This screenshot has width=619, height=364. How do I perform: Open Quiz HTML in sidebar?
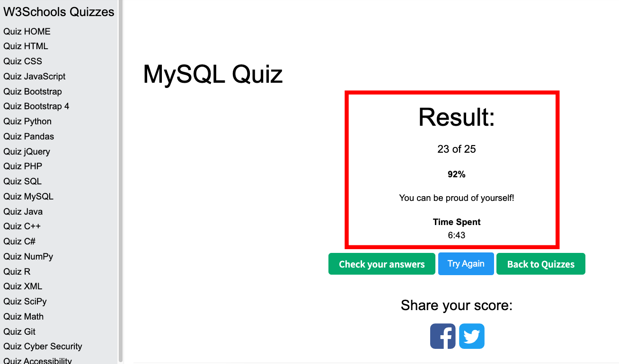[x=26, y=46]
